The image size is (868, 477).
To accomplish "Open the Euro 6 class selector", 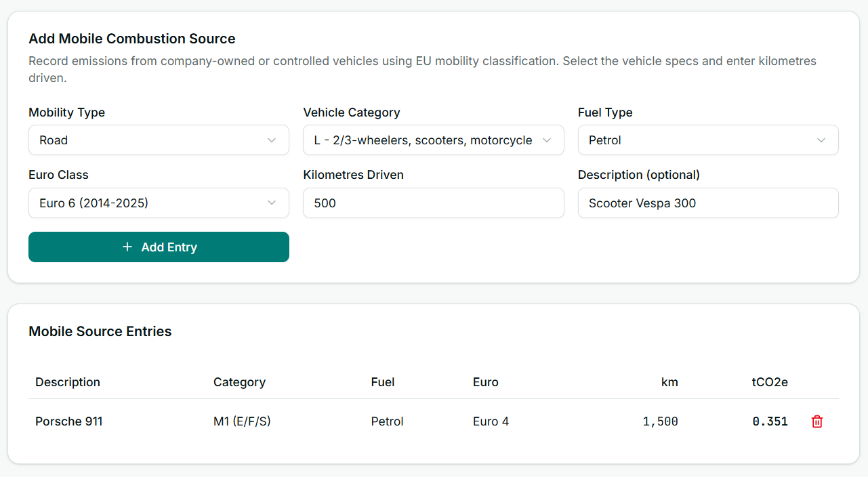I will (159, 203).
